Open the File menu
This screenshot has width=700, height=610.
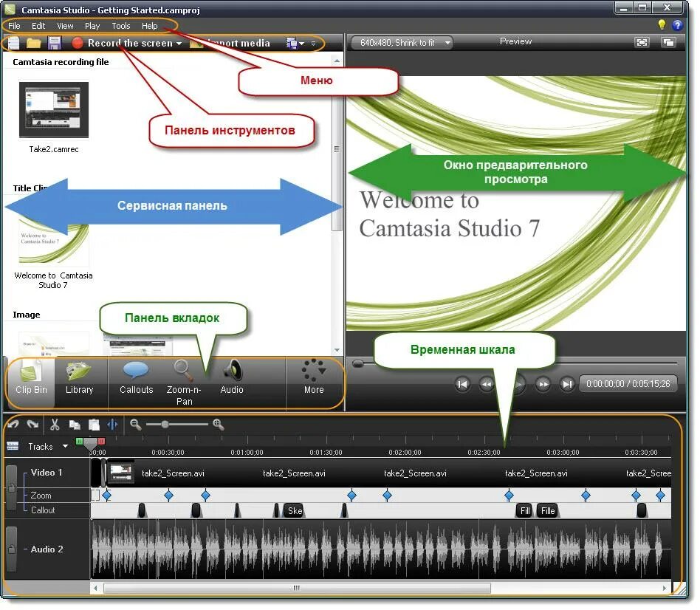(x=14, y=26)
